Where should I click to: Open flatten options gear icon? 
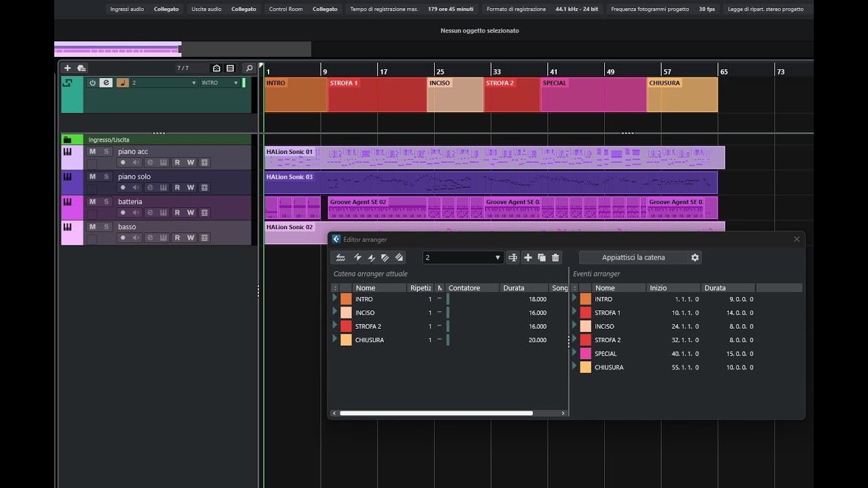(694, 258)
